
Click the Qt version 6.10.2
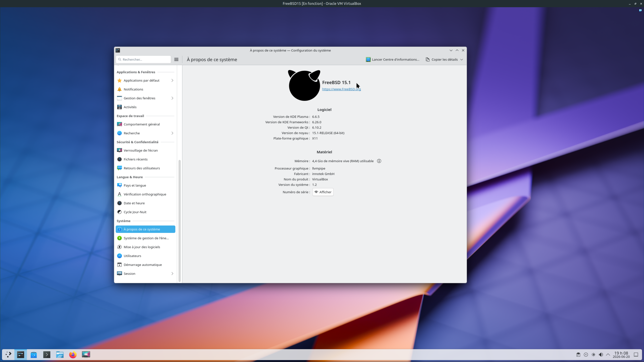[x=317, y=128]
